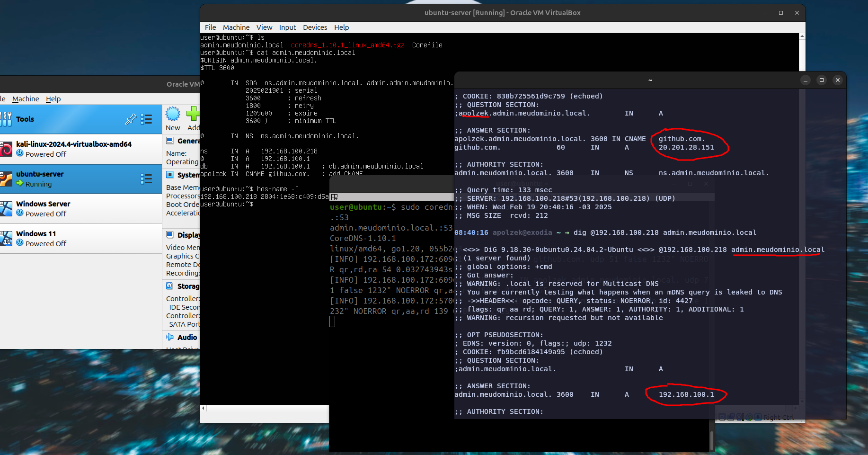Open the Tools icon in VirtualBox Manager
Viewport: 868px width, 455px height.
point(6,119)
